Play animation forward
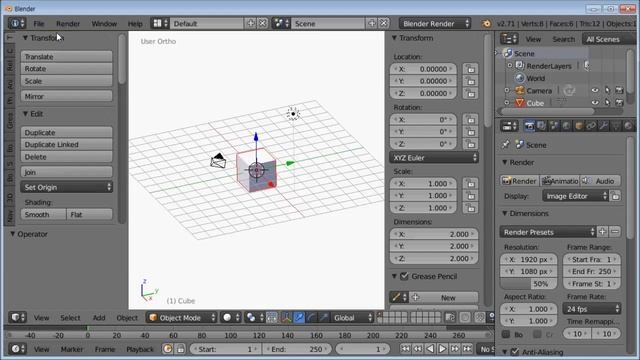 (x=442, y=349)
